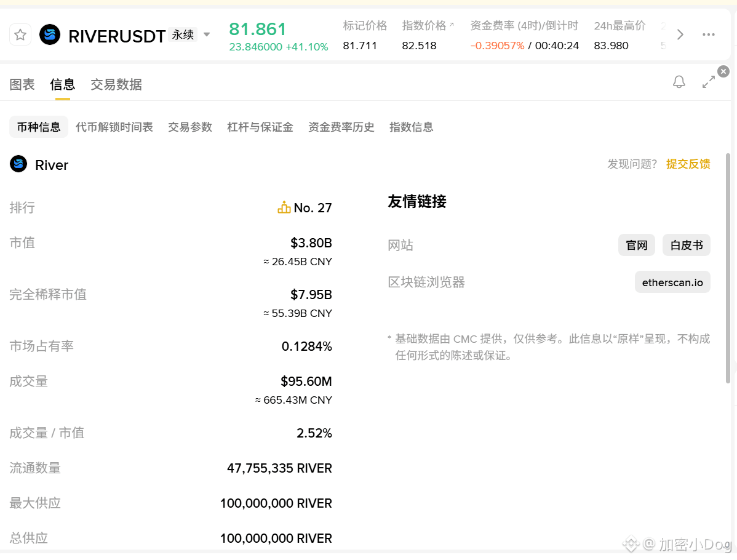Switch to the 图表 tab
This screenshot has width=737, height=560.
click(x=22, y=85)
